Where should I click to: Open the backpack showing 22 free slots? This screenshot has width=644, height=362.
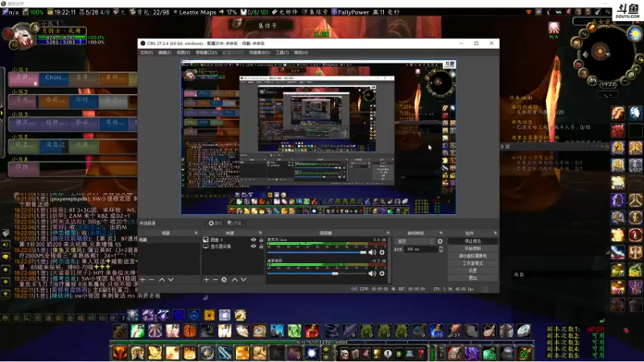pos(525,353)
